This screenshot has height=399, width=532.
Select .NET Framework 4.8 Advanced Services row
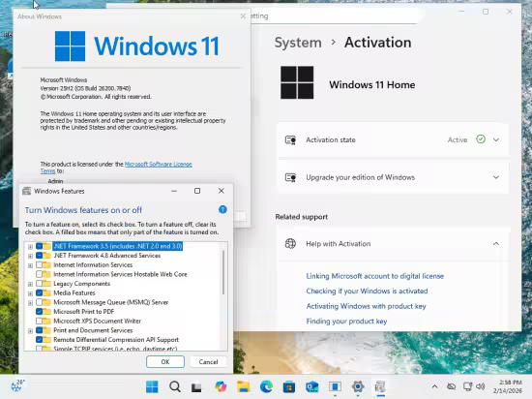106,256
